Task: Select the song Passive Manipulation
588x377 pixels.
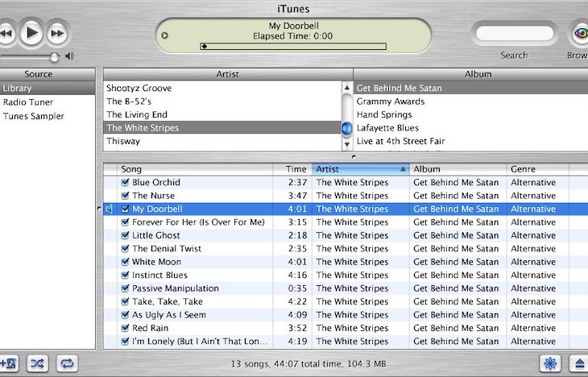Action: [175, 288]
